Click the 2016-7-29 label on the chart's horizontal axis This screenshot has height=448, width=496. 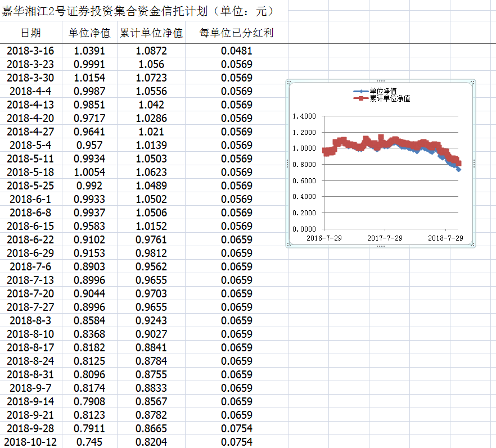324,238
